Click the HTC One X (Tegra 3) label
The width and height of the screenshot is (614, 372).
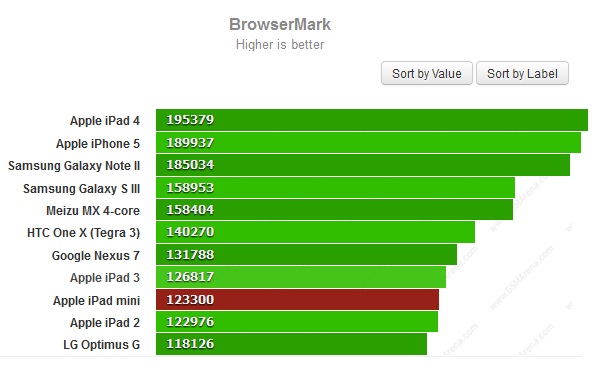[83, 233]
